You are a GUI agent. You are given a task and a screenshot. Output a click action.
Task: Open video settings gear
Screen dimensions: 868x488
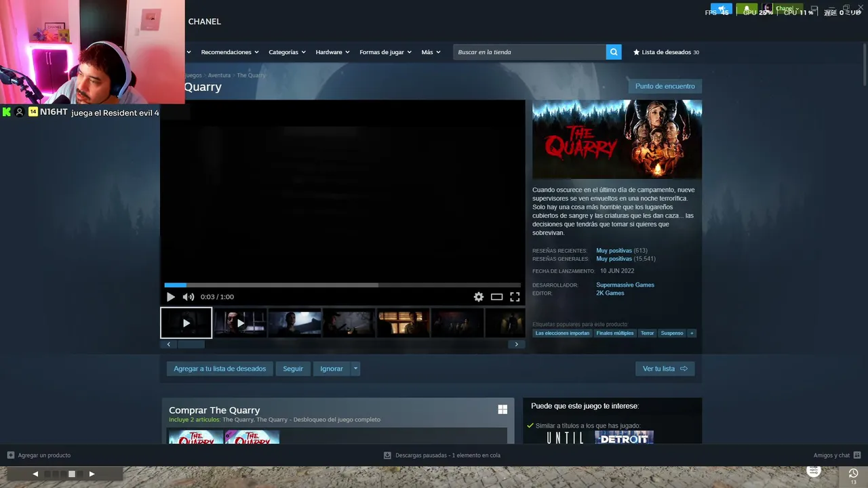[479, 297]
